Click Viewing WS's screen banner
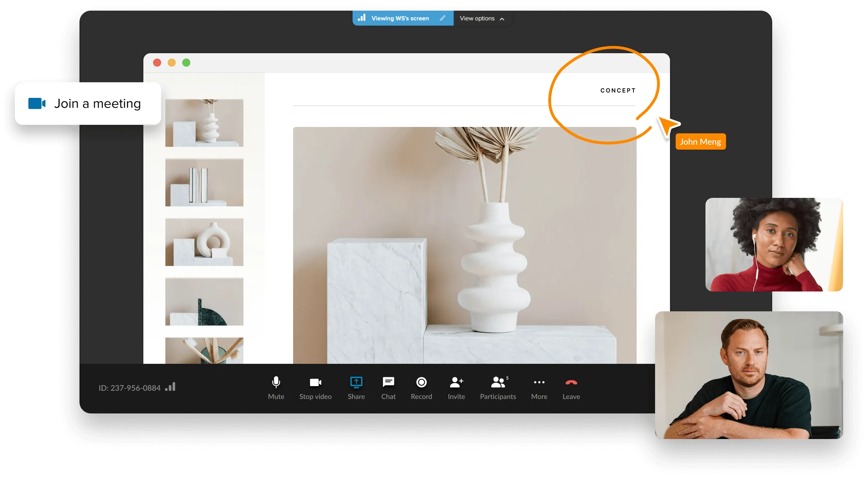The height and width of the screenshot is (478, 868). click(400, 18)
